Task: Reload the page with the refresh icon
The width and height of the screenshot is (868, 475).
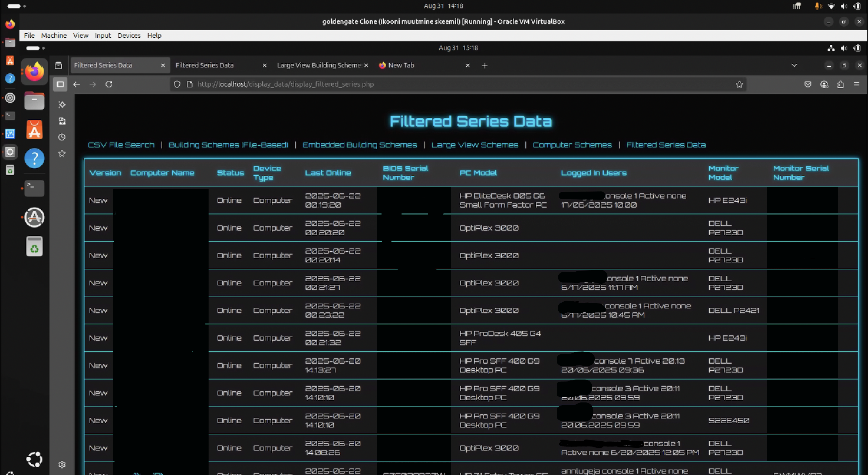Action: click(x=108, y=84)
